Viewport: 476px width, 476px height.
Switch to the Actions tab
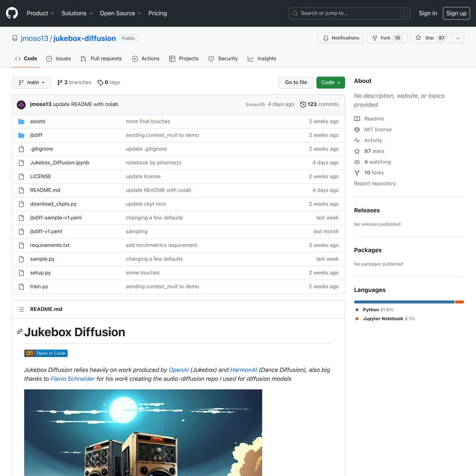point(146,59)
